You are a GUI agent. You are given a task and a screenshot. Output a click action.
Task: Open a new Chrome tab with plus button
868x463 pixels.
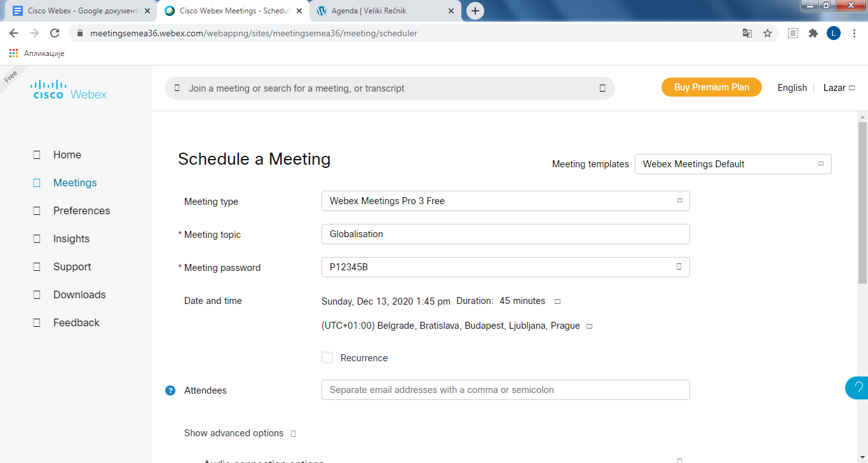[x=475, y=11]
